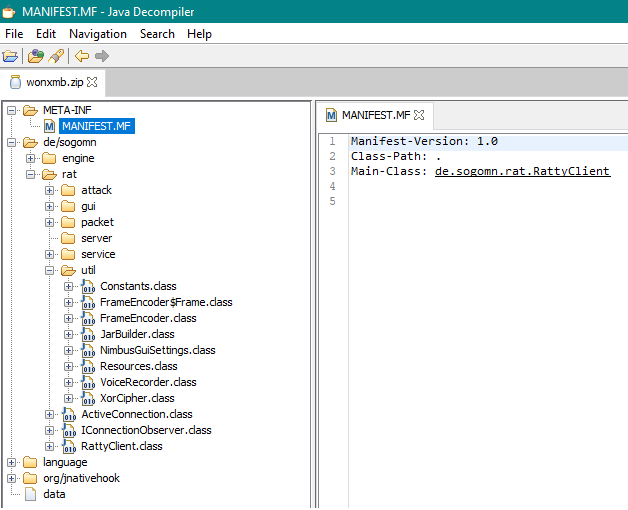Click the engine folder icon

tap(49, 158)
